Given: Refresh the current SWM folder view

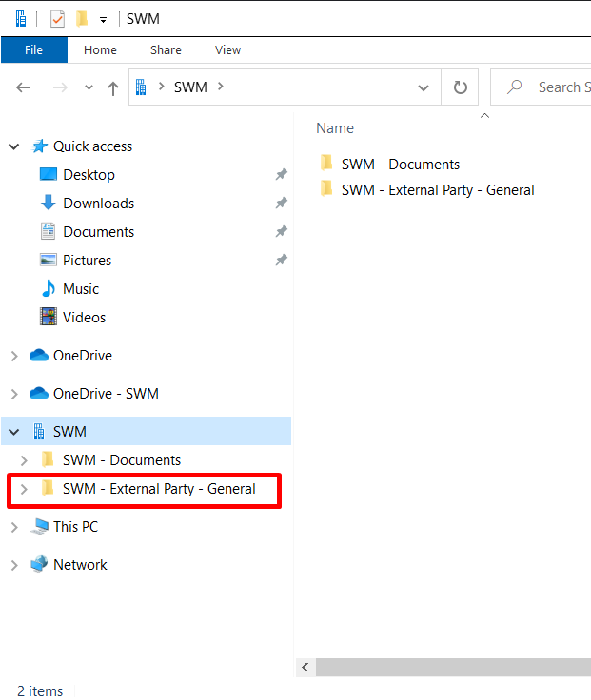Looking at the screenshot, I should coord(461,87).
